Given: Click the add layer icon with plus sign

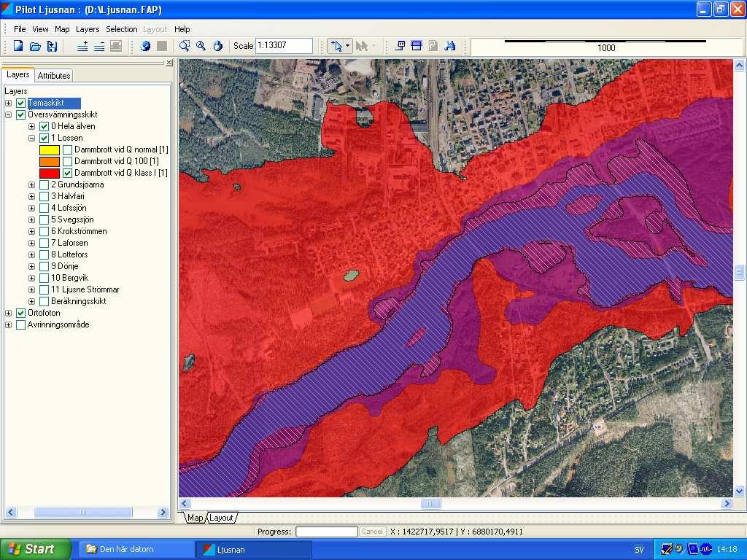Looking at the screenshot, I should point(82,46).
